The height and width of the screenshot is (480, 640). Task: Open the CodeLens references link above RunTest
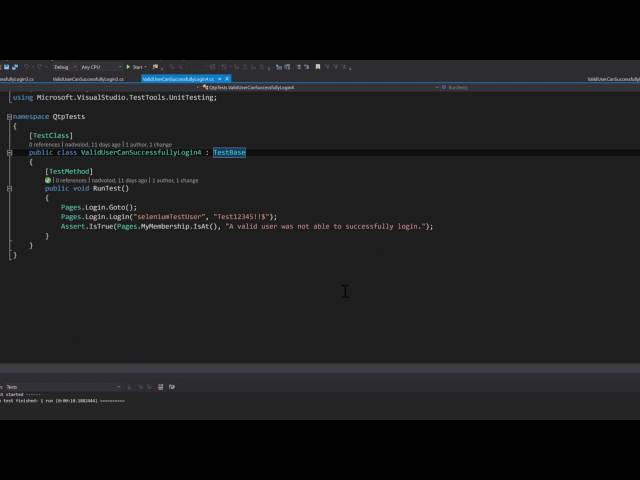point(71,180)
